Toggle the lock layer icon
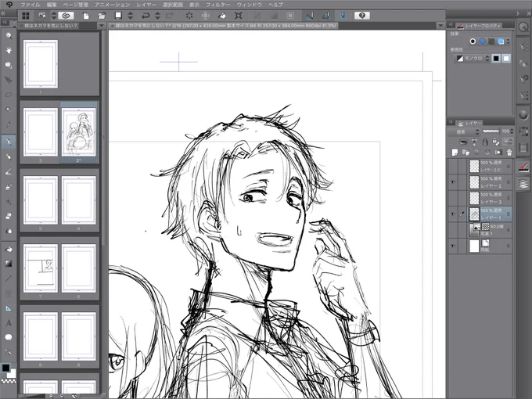532x399 pixels. (485, 142)
